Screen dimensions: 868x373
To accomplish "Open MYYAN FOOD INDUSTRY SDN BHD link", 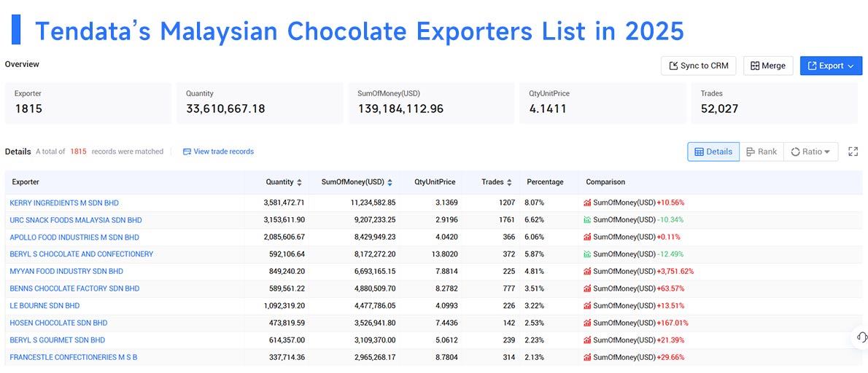I will click(66, 271).
